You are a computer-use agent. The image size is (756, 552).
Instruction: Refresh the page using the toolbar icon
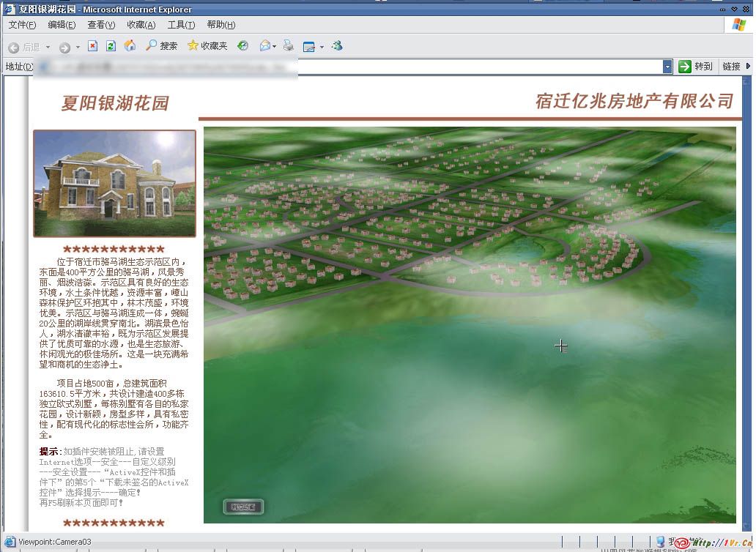click(111, 46)
